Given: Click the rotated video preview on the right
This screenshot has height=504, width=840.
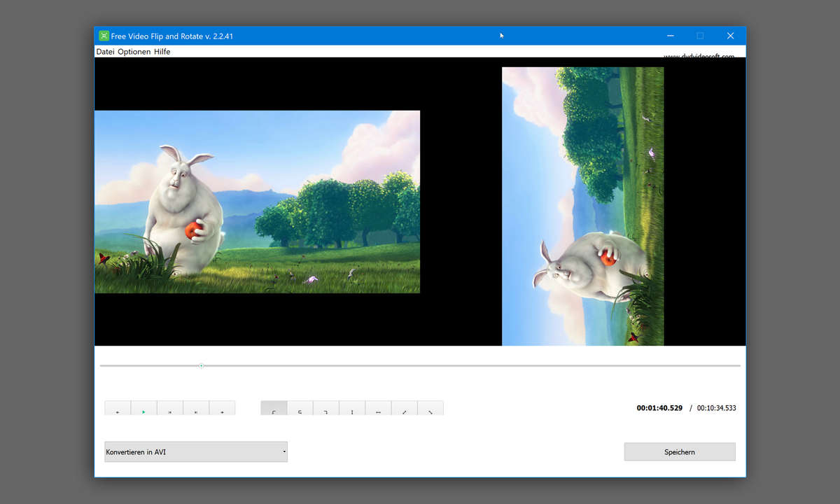Looking at the screenshot, I should point(583,206).
